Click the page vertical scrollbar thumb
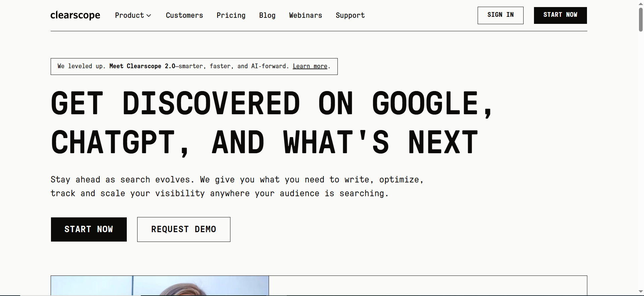Viewport: 644px width, 296px height. pos(641,19)
